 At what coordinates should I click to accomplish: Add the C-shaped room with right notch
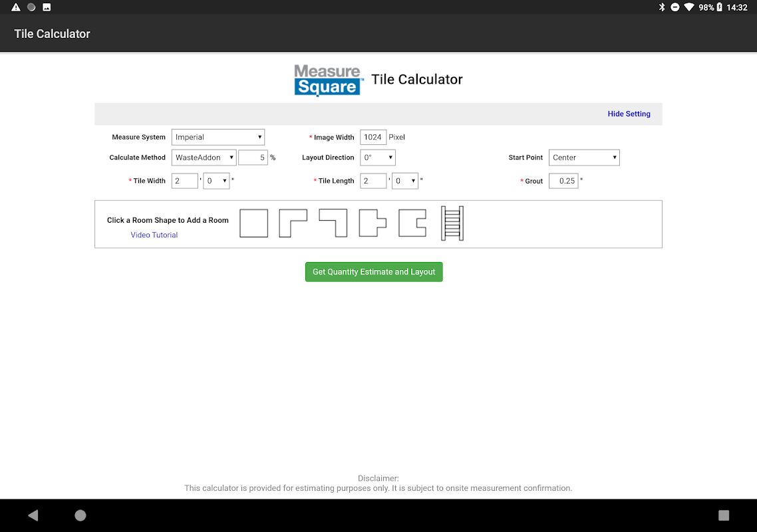412,223
